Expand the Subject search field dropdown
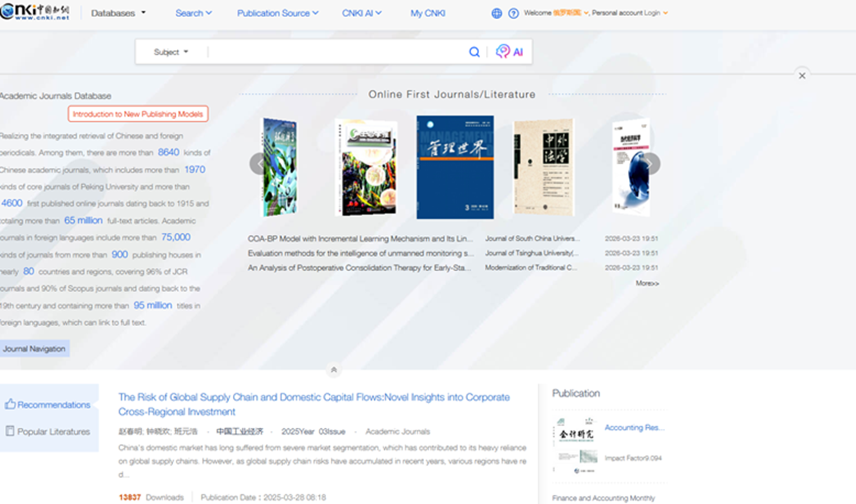 [x=171, y=52]
